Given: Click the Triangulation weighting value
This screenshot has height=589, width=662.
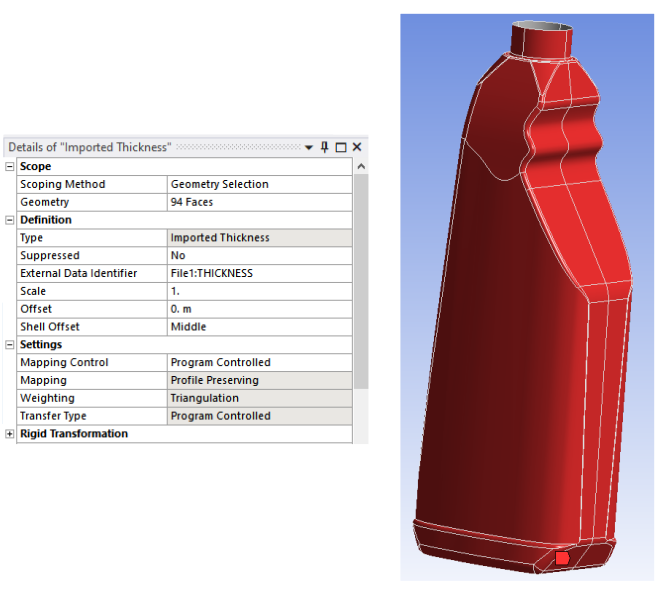Looking at the screenshot, I should point(260,398).
